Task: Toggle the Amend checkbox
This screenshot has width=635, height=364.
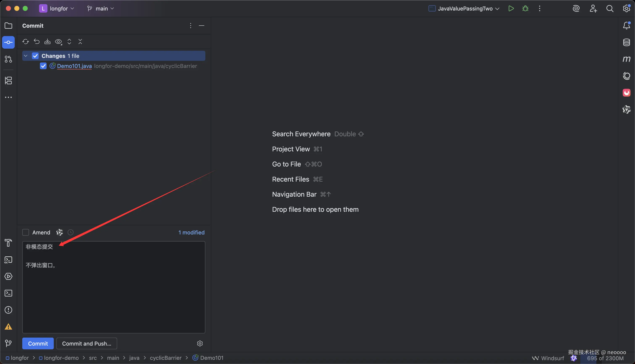Action: (x=26, y=233)
